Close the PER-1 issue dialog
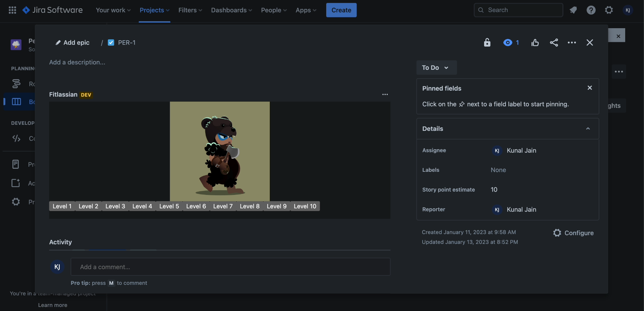644x311 pixels. click(590, 43)
